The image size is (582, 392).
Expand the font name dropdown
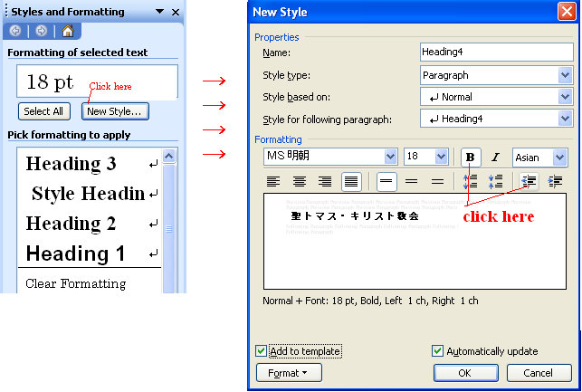coord(390,158)
